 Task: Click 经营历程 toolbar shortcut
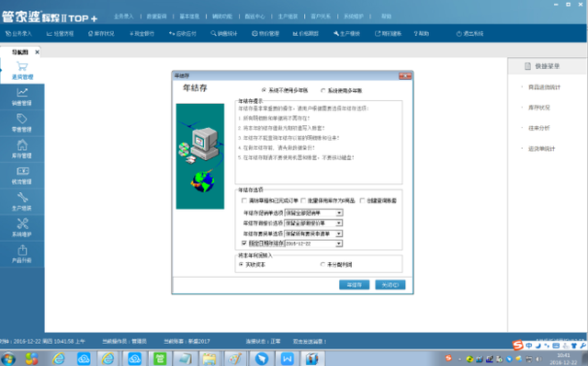coord(60,33)
